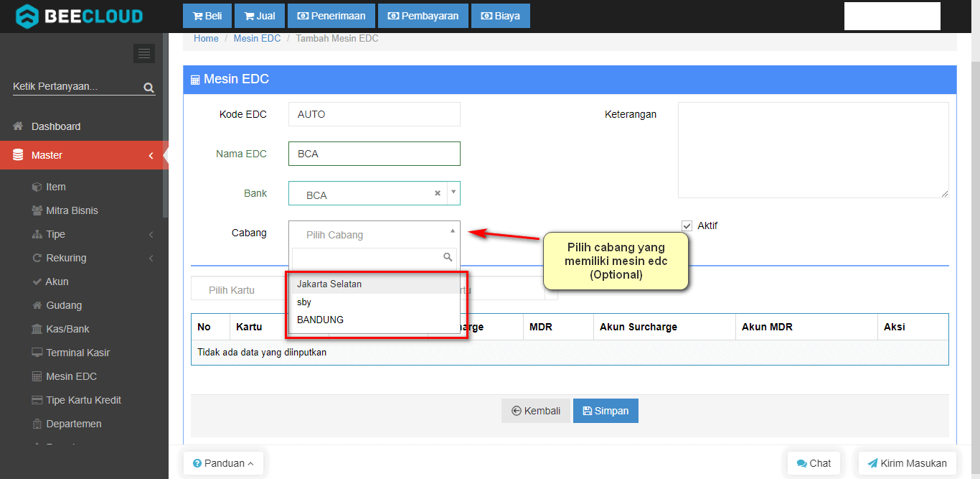Open the Bank dropdown arrow

pos(453,192)
